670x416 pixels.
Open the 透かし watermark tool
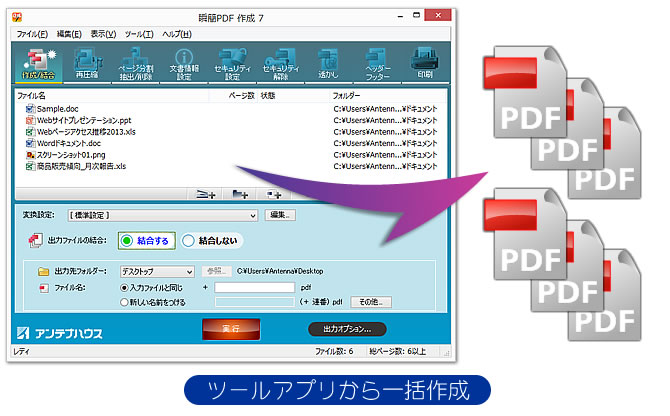(x=328, y=64)
